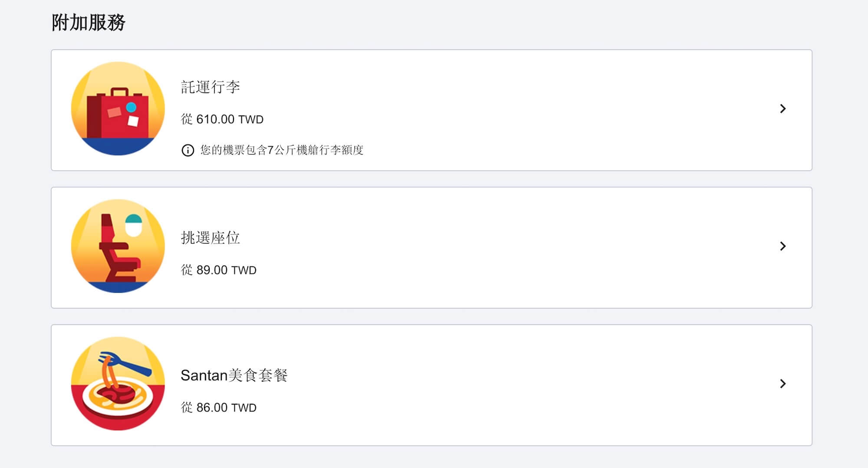Select the 挑選座位 title text
Screen dimensions: 868x468
click(210, 238)
